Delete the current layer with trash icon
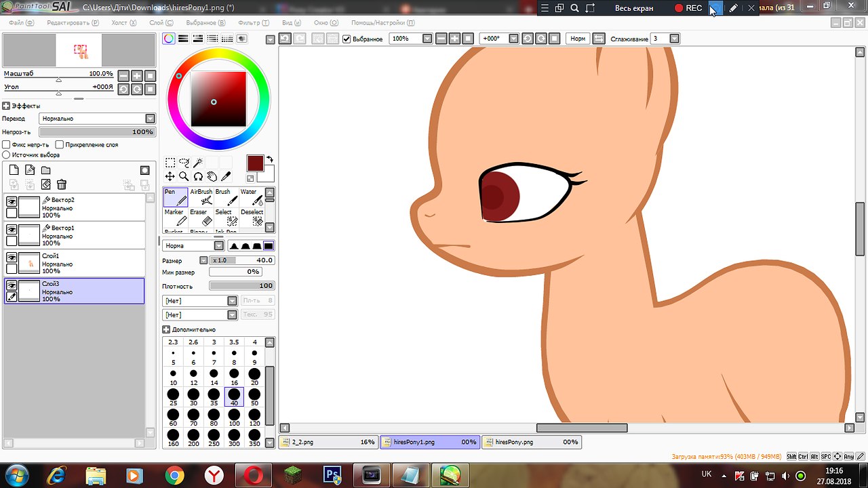This screenshot has width=868, height=488. point(62,184)
